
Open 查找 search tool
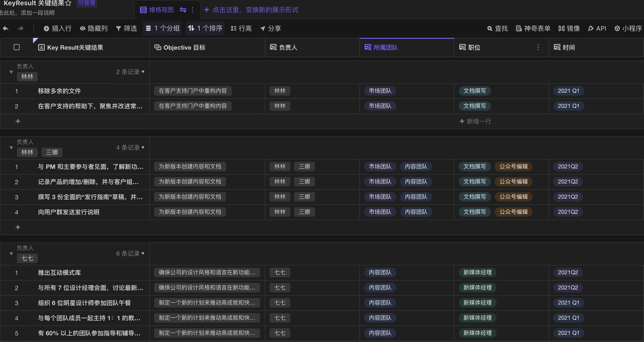click(x=497, y=29)
